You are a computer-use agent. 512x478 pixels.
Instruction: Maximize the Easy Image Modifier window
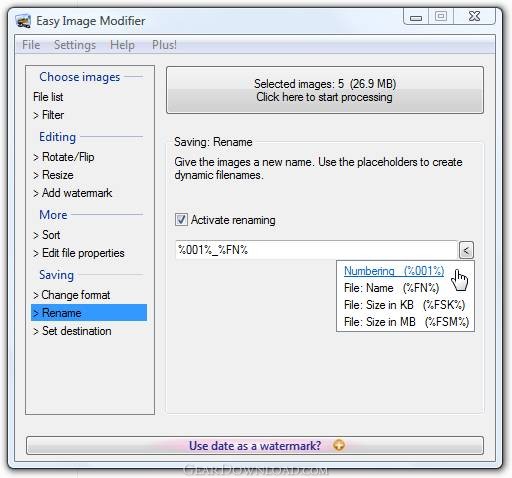[x=441, y=16]
